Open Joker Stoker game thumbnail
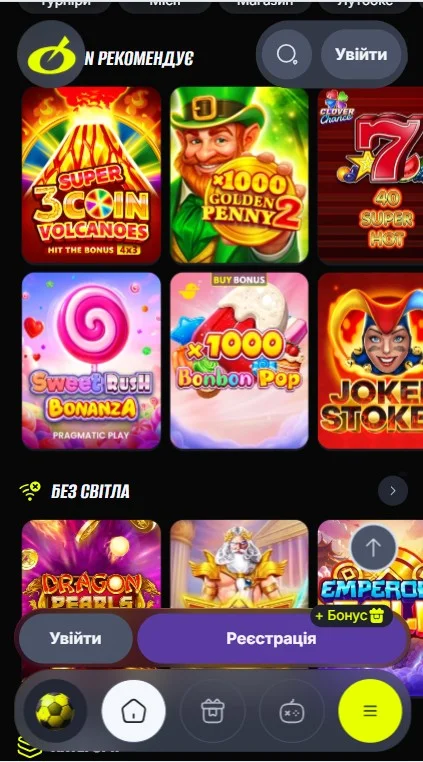This screenshot has height=762, width=423. pos(370,361)
